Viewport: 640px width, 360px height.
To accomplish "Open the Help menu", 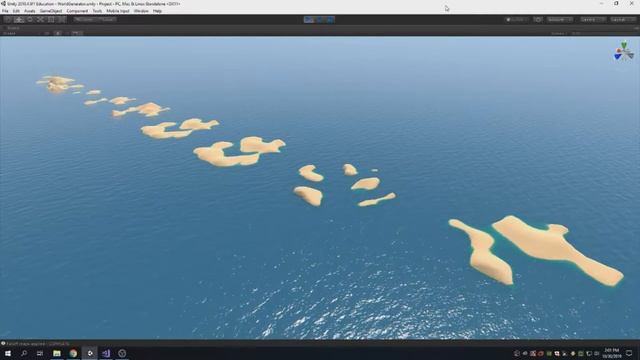I will pos(158,11).
